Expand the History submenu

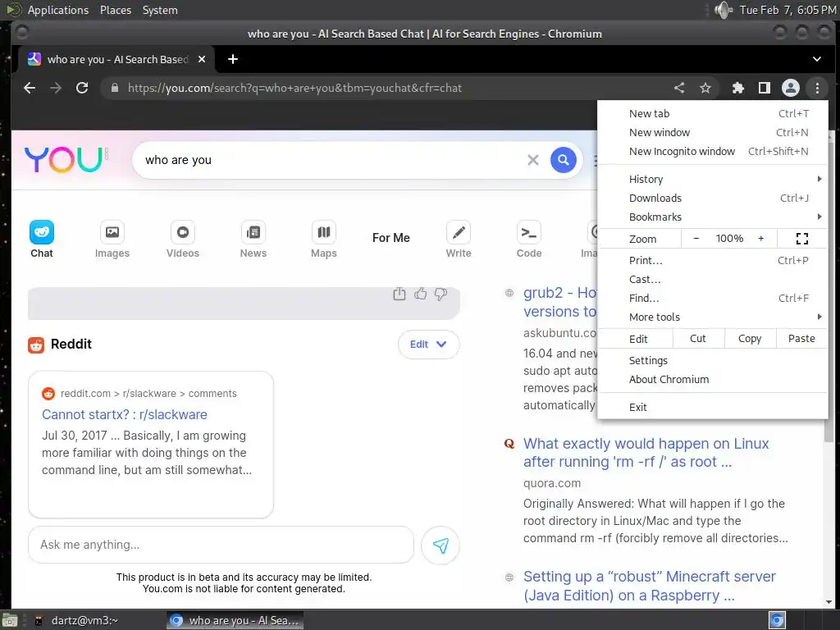(x=713, y=179)
